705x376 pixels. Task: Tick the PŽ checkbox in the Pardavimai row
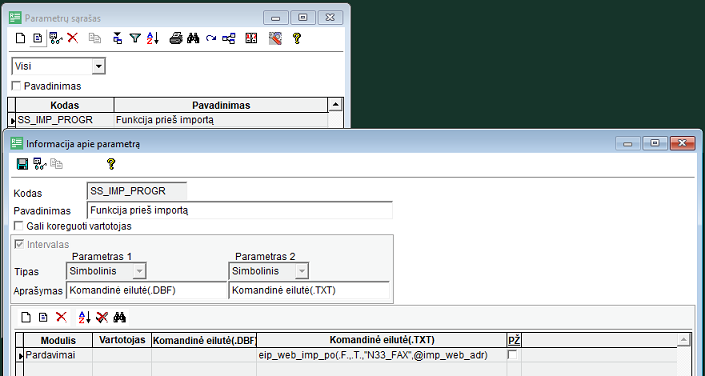[x=512, y=355]
